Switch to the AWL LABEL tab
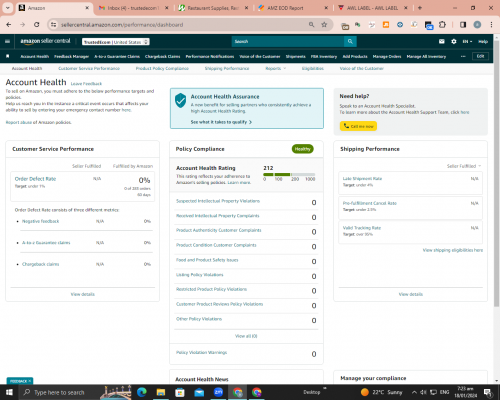 pos(373,8)
